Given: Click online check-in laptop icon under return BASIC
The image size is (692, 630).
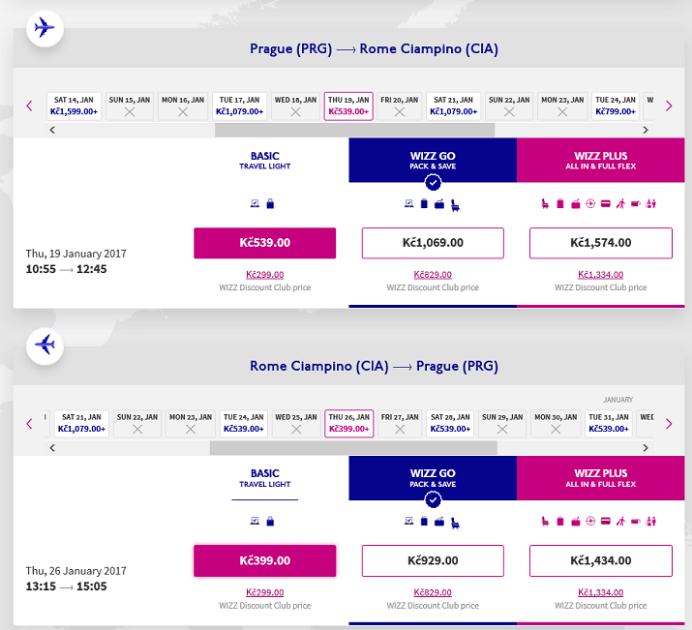Looking at the screenshot, I should [x=255, y=521].
